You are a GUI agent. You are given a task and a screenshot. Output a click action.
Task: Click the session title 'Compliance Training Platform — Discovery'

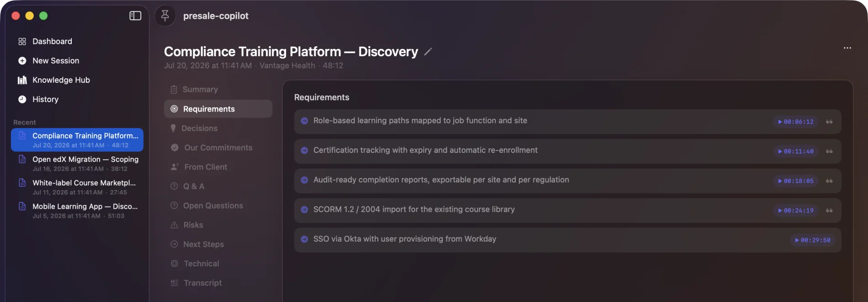[291, 52]
